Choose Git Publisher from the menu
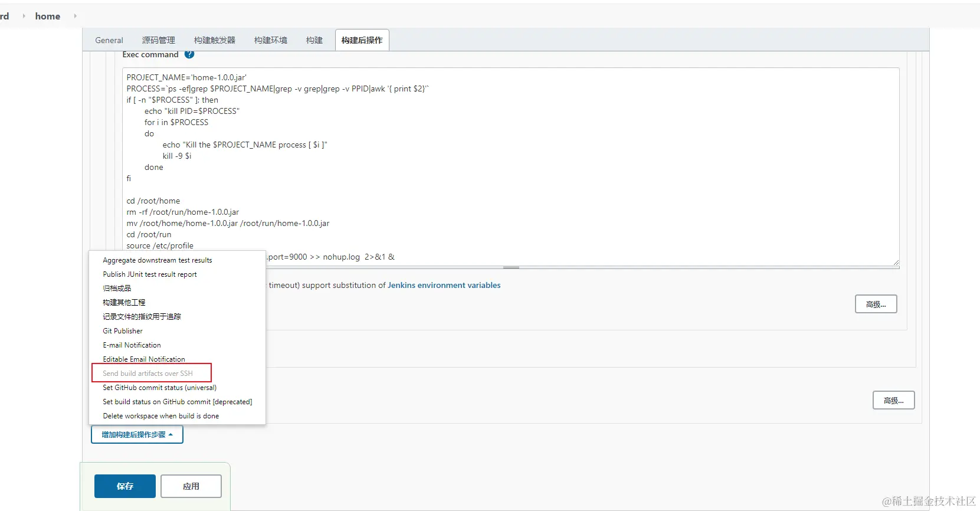The image size is (980, 511). [123, 331]
